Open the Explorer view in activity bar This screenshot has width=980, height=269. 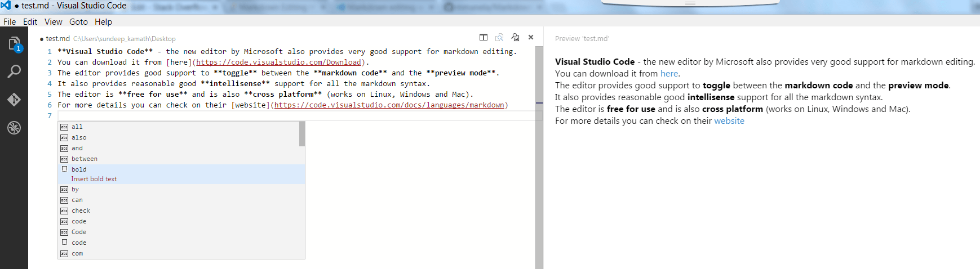[14, 44]
